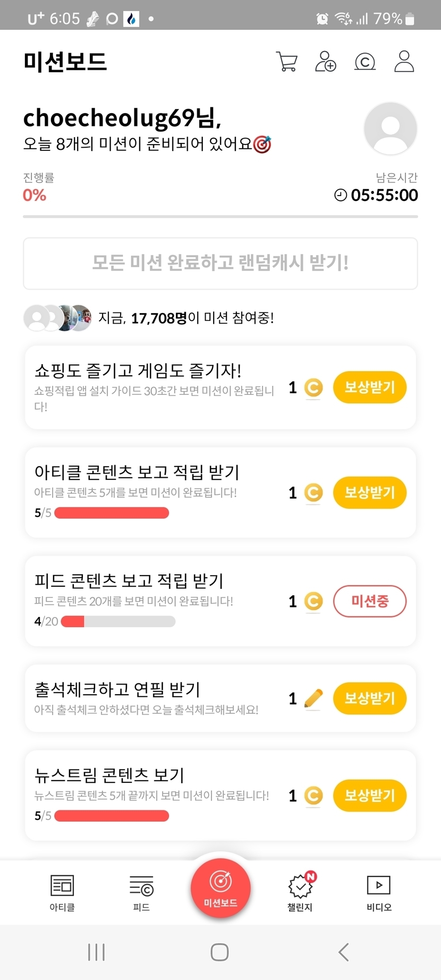Switch to the 아티클 tab

point(62,892)
